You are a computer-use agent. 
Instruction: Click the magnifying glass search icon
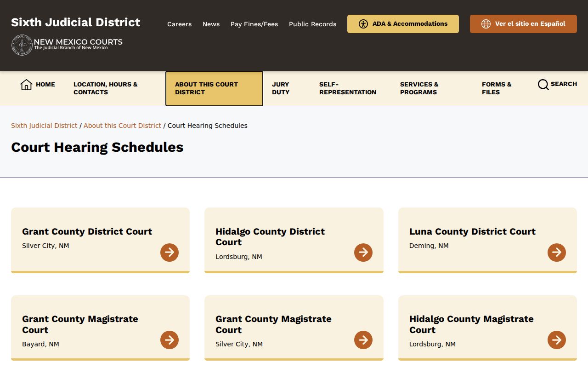543,85
